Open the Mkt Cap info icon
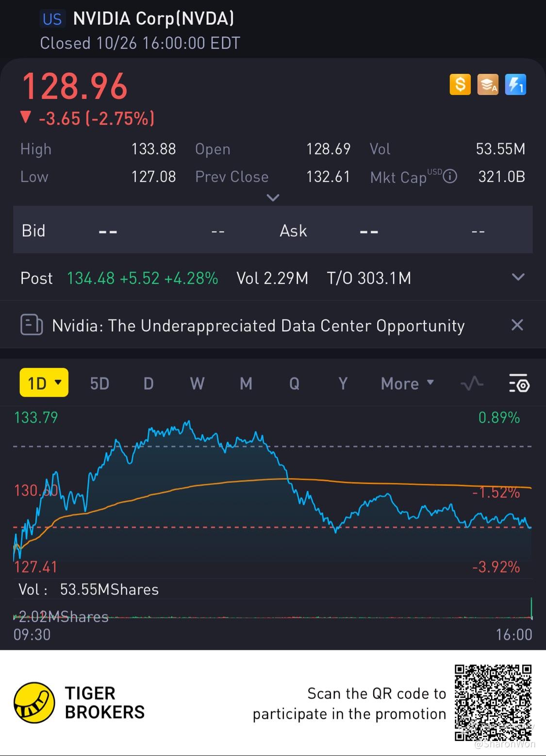546x756 pixels. pyautogui.click(x=450, y=177)
